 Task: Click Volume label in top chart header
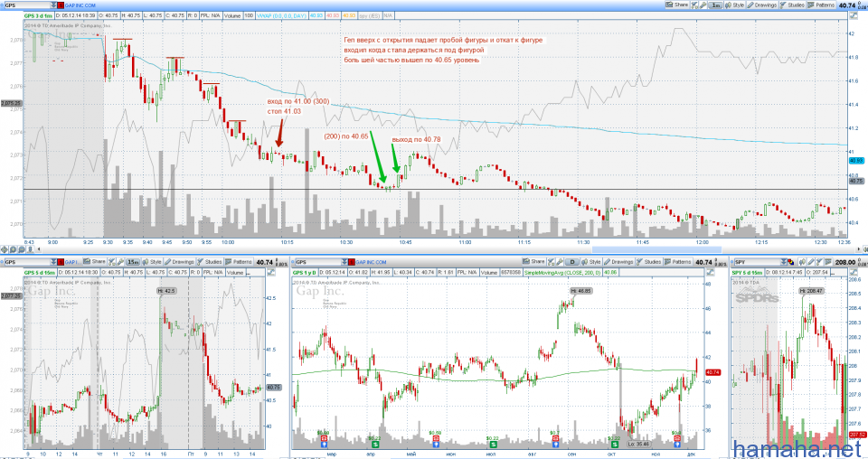232,16
